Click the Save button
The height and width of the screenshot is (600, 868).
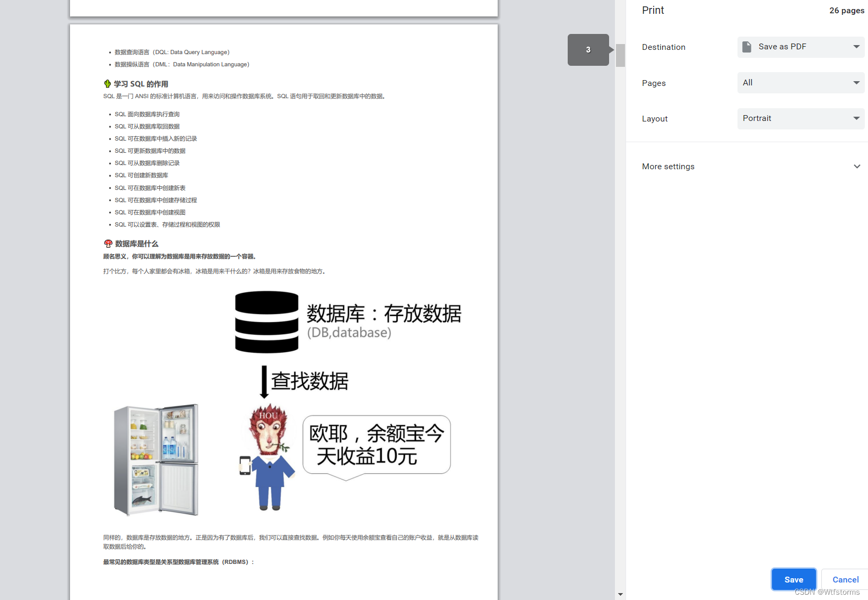tap(794, 579)
